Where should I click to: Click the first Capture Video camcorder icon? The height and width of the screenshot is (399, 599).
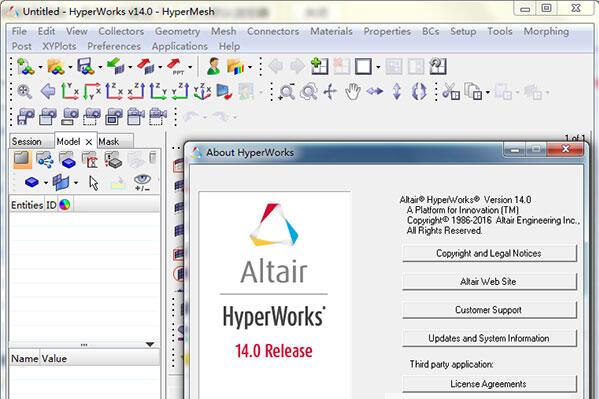[x=136, y=117]
